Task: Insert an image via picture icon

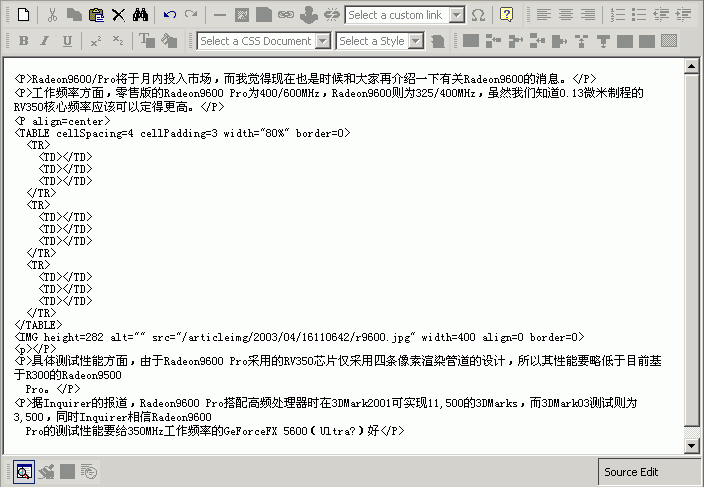Action: pos(242,15)
